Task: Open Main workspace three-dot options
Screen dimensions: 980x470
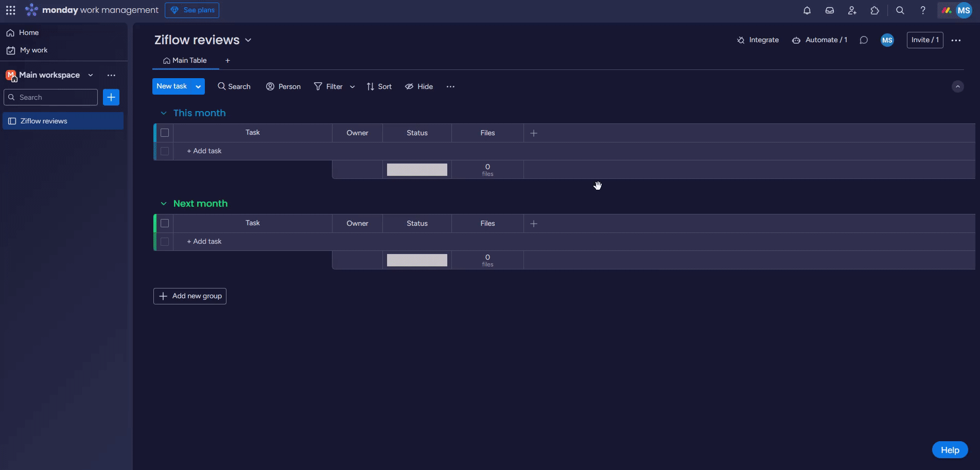Action: [x=111, y=75]
